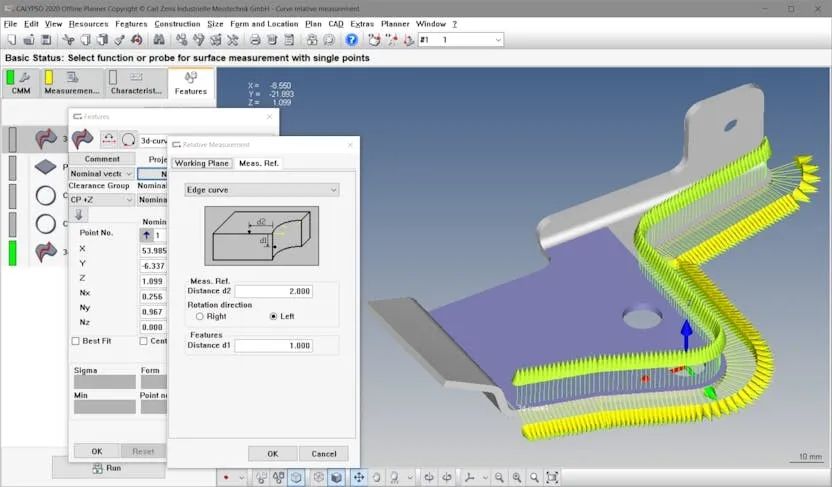This screenshot has height=487, width=832.
Task: Open the Edge curve dropdown
Action: click(x=262, y=190)
